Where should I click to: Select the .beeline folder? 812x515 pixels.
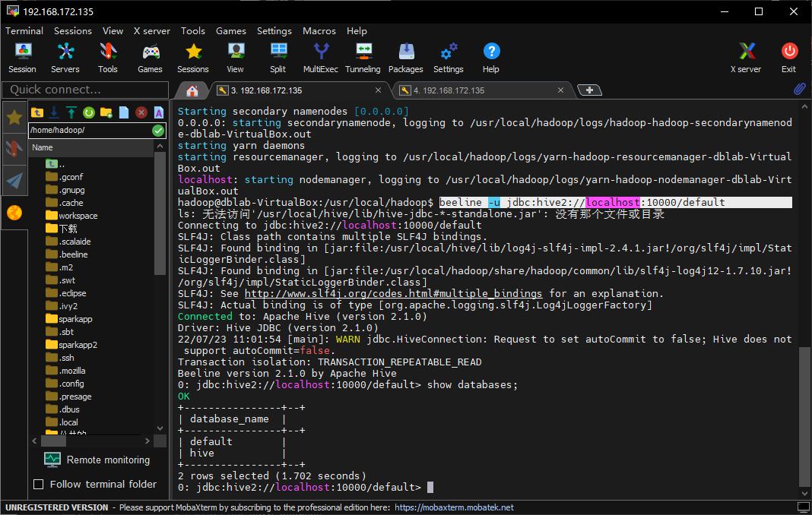tap(67, 254)
